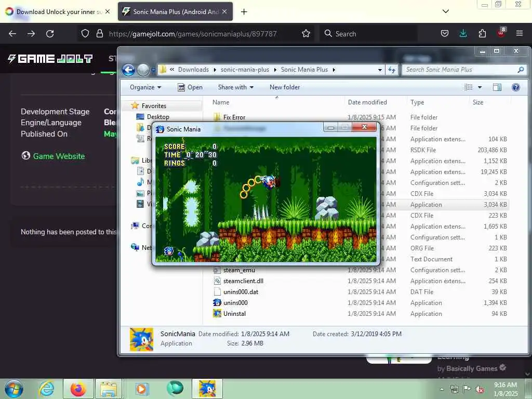Go forward in Firefox browser history
The image size is (532, 399).
(x=31, y=34)
